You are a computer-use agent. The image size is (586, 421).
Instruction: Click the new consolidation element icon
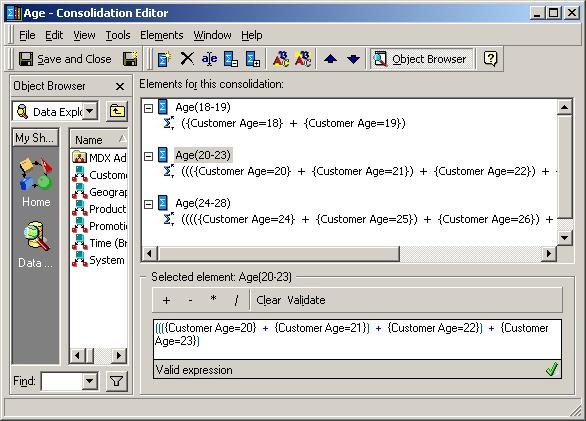click(x=164, y=59)
